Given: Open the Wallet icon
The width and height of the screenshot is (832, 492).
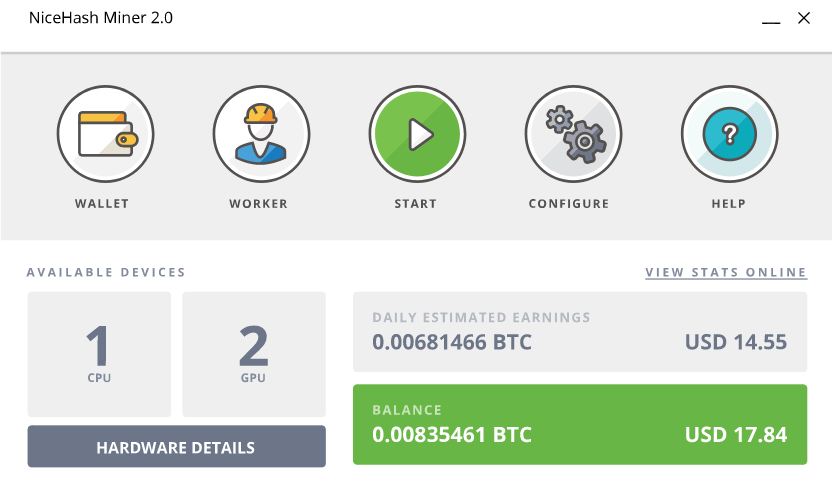Looking at the screenshot, I should (x=106, y=134).
